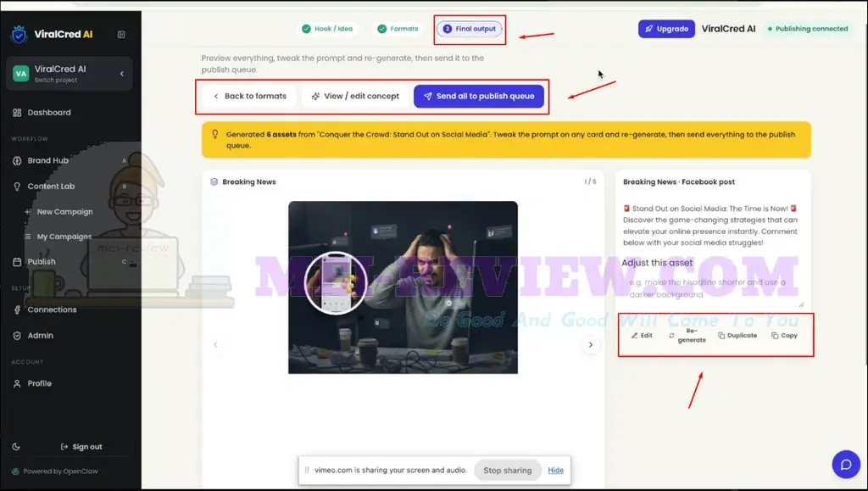Click the Profile person icon
868x491 pixels.
(17, 383)
